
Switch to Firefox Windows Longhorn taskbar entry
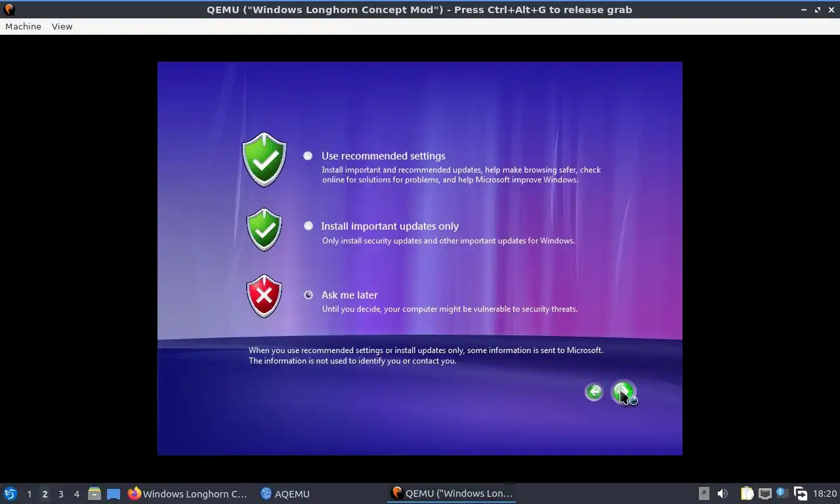(x=188, y=493)
